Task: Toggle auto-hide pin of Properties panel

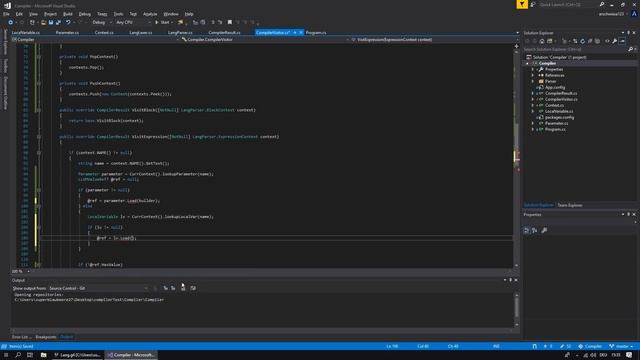Action: click(629, 214)
